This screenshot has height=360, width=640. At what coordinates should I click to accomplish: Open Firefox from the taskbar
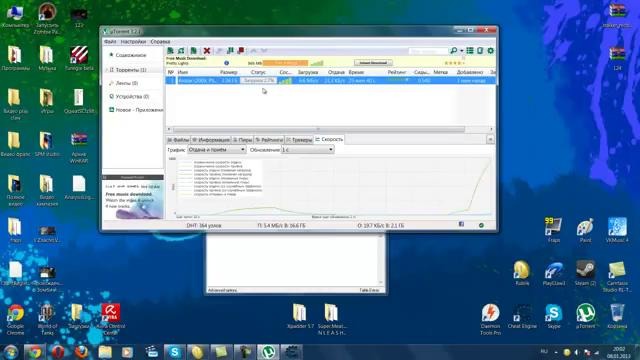pyautogui.click(x=81, y=352)
